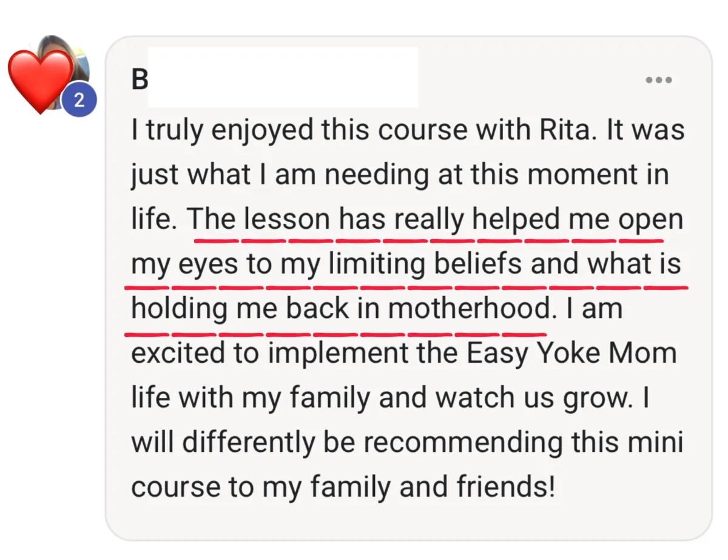Open the three-dot comment options menu
This screenshot has height=560, width=728.
[x=658, y=79]
